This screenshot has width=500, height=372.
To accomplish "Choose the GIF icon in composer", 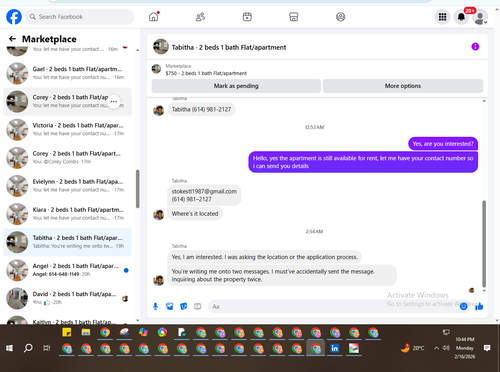I will click(x=198, y=306).
